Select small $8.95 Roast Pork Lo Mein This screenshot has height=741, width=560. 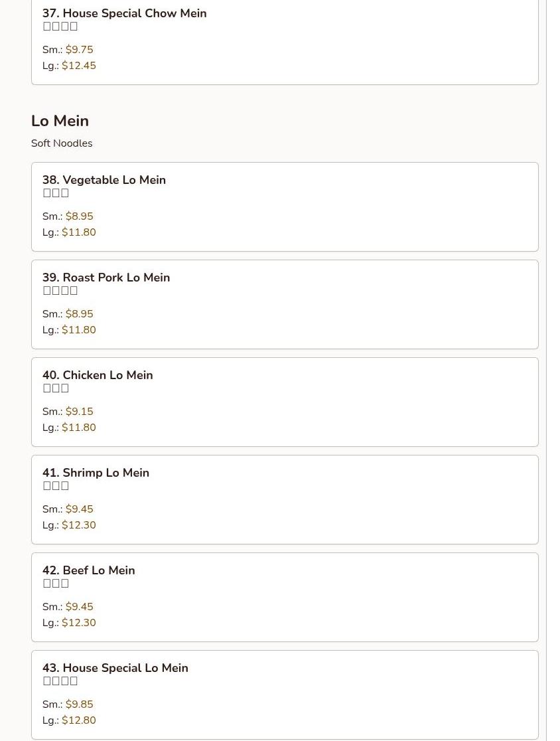click(79, 314)
